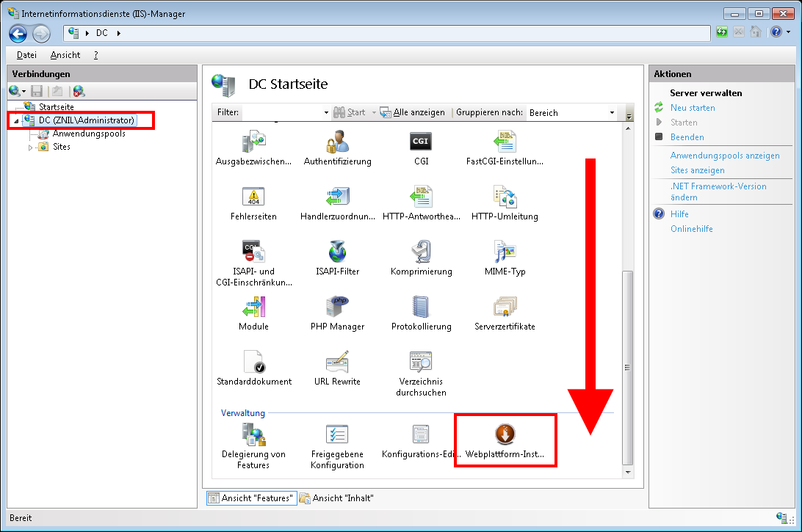
Task: Open the Authentifizierung feature
Action: 337,142
